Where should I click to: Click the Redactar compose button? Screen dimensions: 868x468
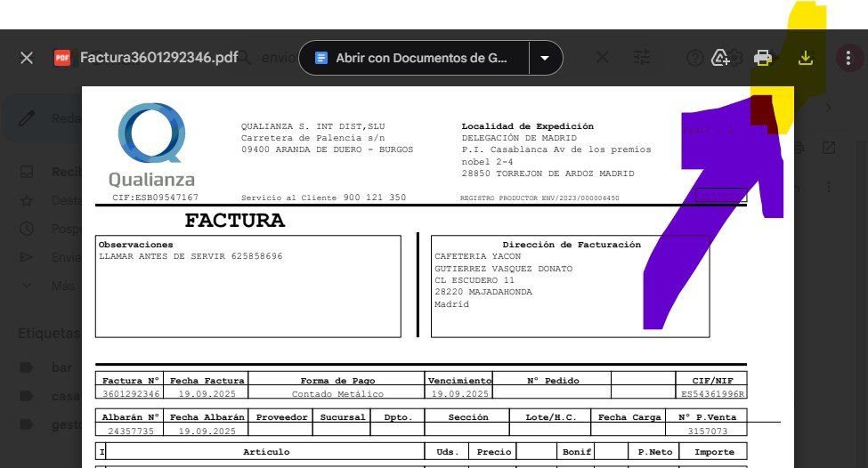40,118
